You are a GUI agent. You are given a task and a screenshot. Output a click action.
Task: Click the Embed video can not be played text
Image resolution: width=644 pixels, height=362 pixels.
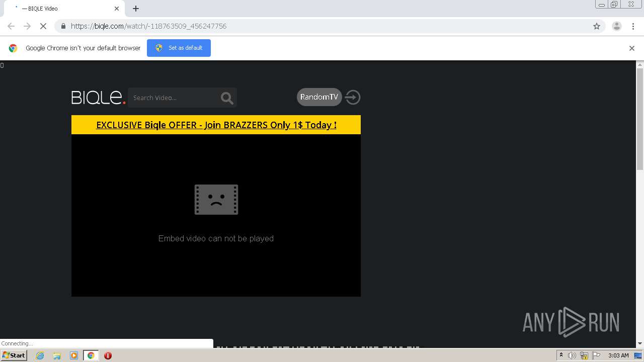coord(216,238)
